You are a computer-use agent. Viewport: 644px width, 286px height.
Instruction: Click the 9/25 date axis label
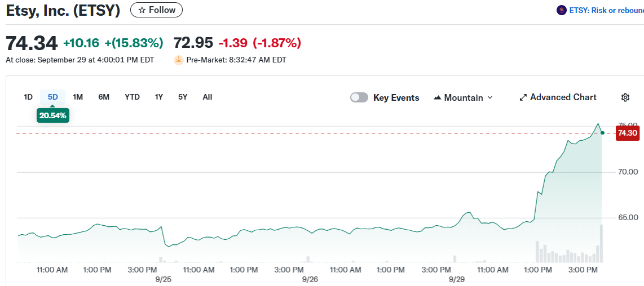[164, 279]
